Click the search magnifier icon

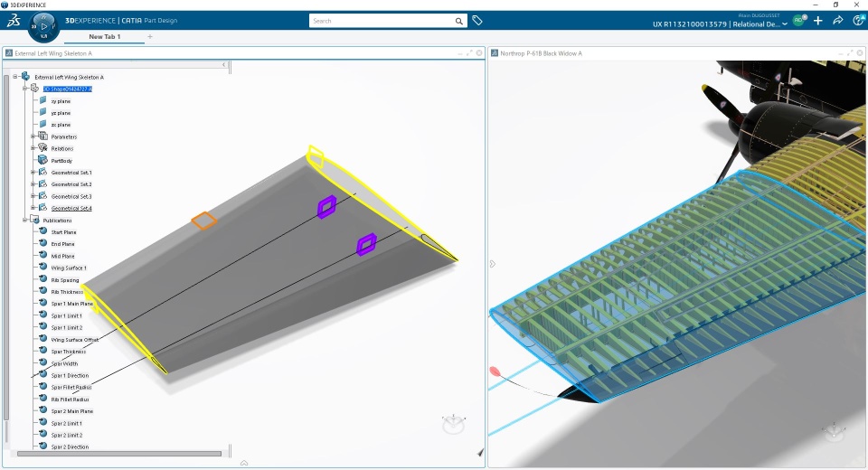459,21
